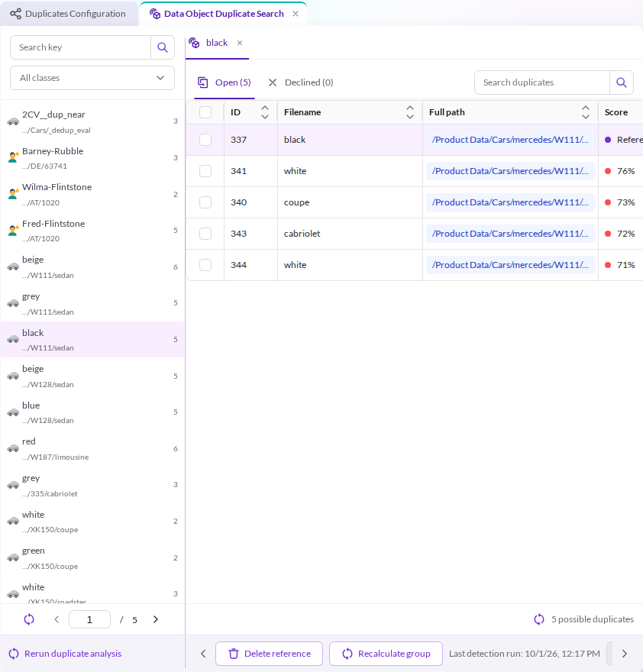Click the Search duplicates magnifier icon
Viewport: 643px width, 672px height.
click(x=621, y=82)
